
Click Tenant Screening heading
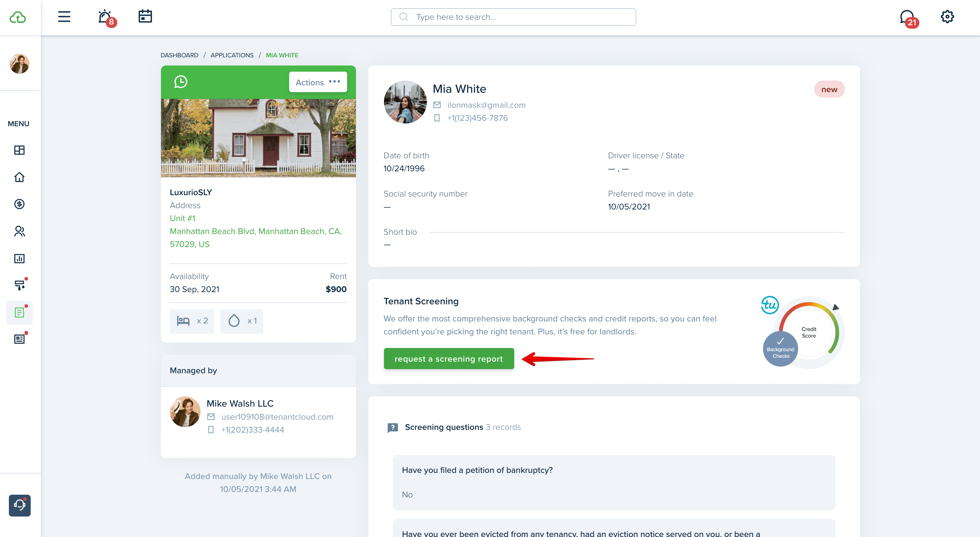421,301
